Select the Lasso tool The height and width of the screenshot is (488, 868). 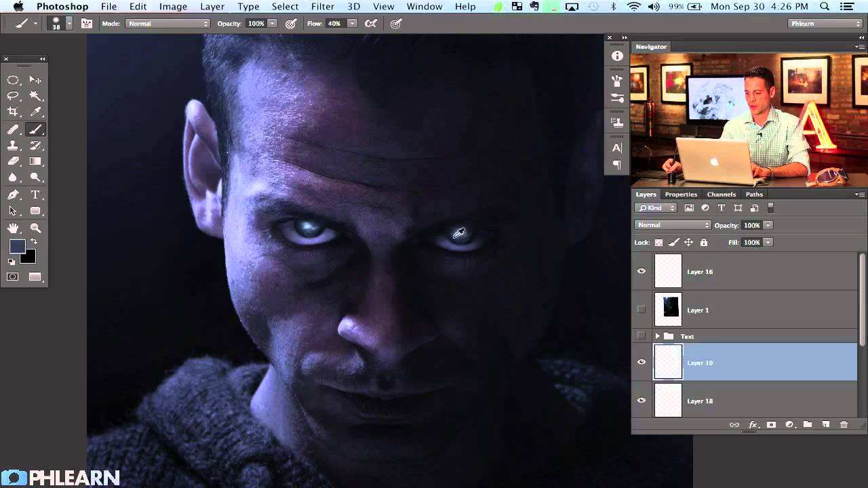[x=13, y=96]
